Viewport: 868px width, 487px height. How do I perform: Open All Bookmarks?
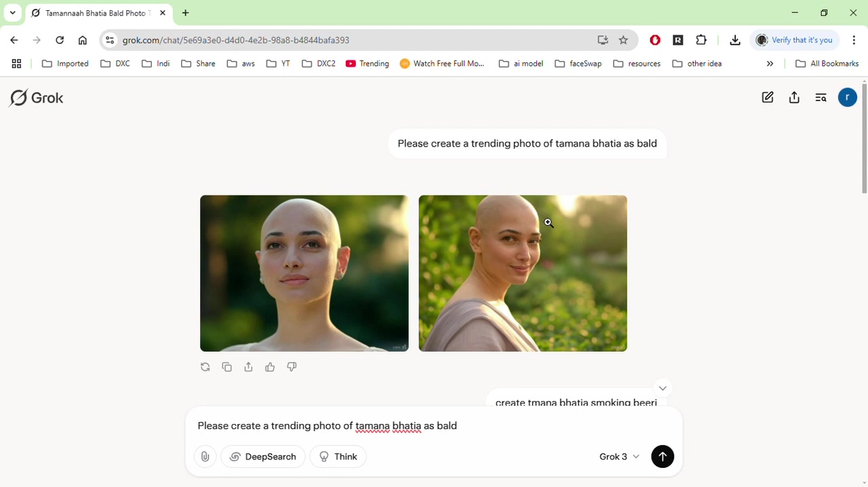[x=827, y=63]
